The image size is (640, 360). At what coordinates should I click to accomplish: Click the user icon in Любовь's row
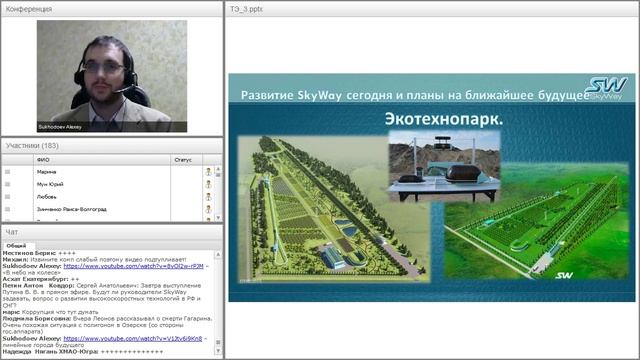click(x=208, y=197)
